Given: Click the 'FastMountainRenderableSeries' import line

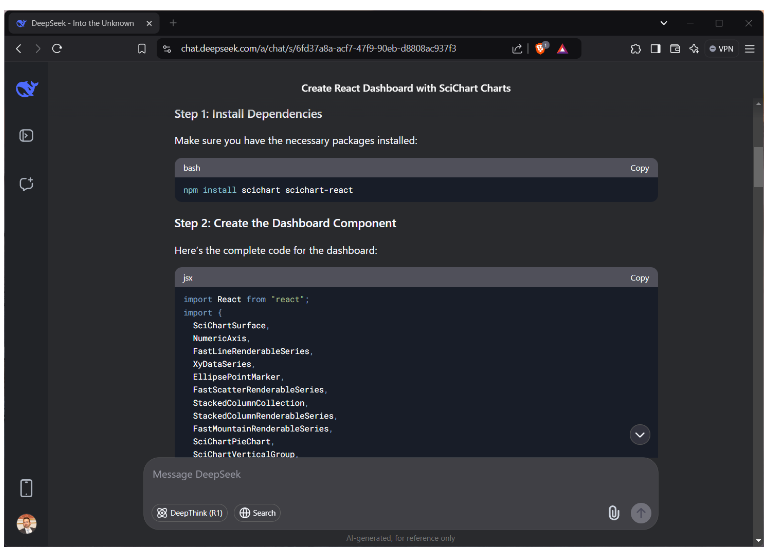Looking at the screenshot, I should [263, 429].
